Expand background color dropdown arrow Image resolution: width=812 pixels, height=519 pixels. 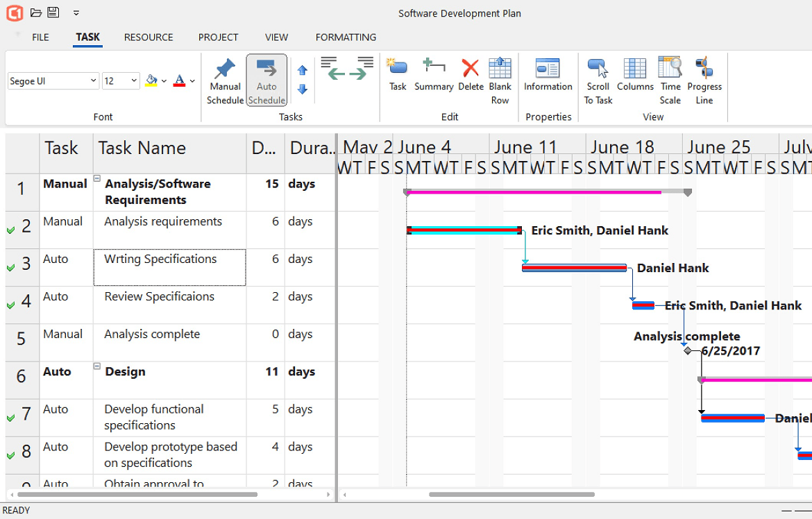pos(164,80)
